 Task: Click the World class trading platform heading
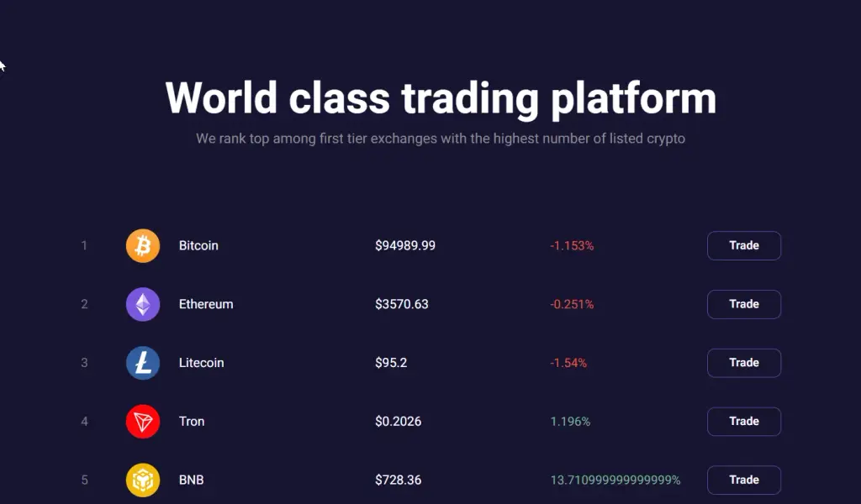(441, 99)
